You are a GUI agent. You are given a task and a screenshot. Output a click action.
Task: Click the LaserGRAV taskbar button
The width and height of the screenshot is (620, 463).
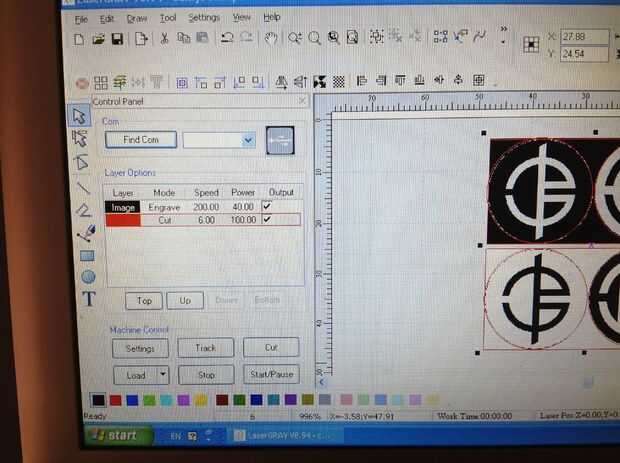[283, 436]
